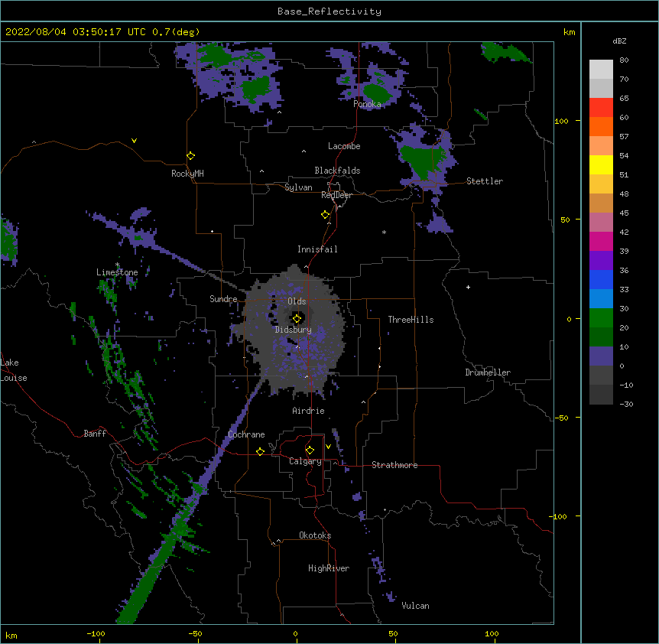This screenshot has width=659, height=644.
Task: Click the -100 tick label on bottom axis
Action: tap(96, 634)
